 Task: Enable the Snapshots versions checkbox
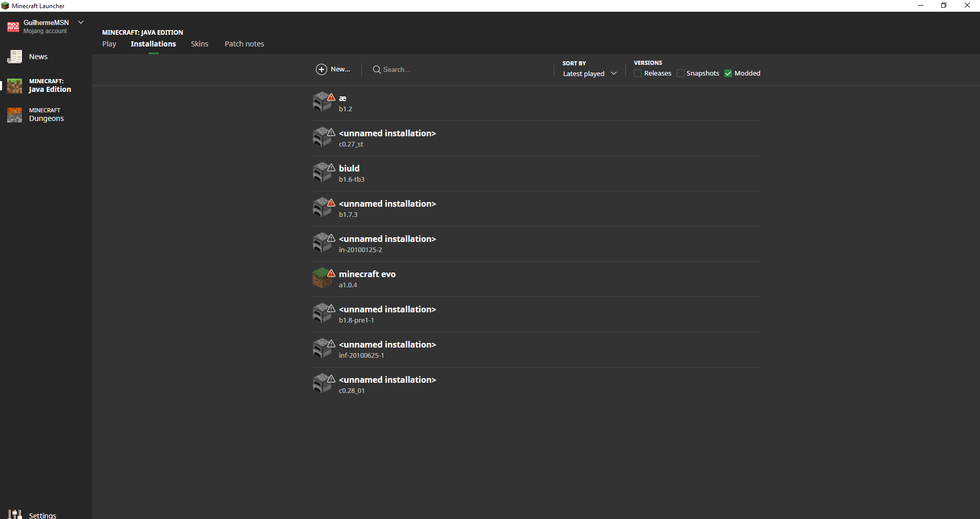[680, 73]
